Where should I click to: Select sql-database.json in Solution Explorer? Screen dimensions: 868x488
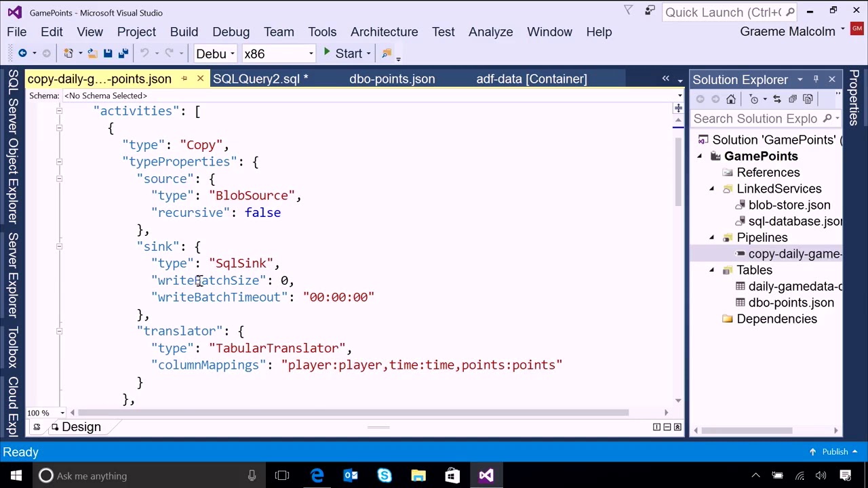click(x=795, y=222)
